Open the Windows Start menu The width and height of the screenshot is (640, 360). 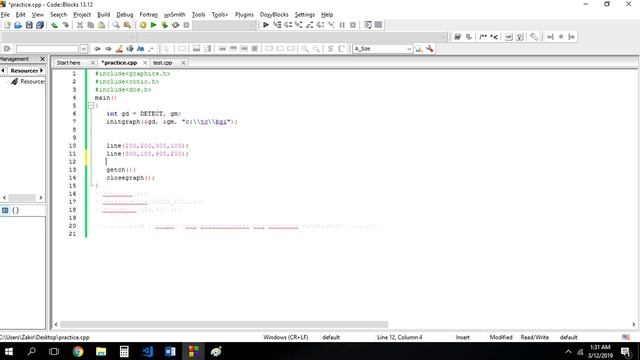coord(9,351)
